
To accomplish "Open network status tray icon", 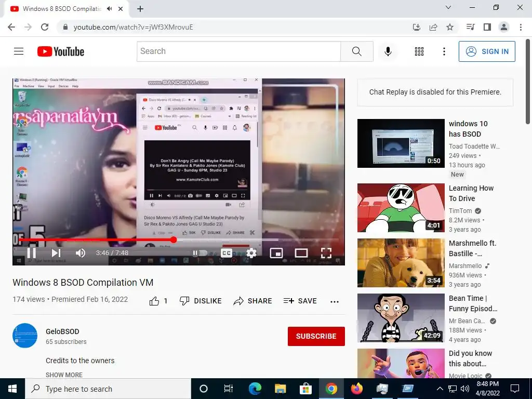I will pos(453,389).
